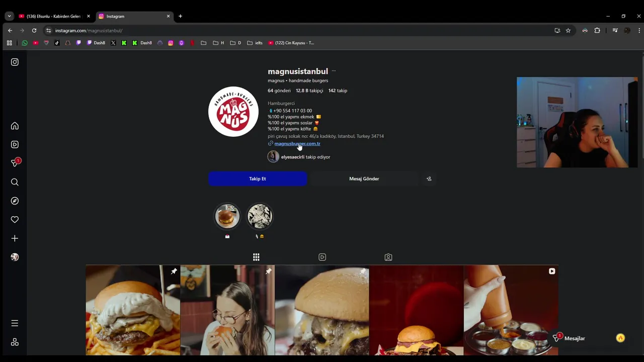Open the Kick DashB bookmark
644x362 pixels.
click(x=142, y=43)
